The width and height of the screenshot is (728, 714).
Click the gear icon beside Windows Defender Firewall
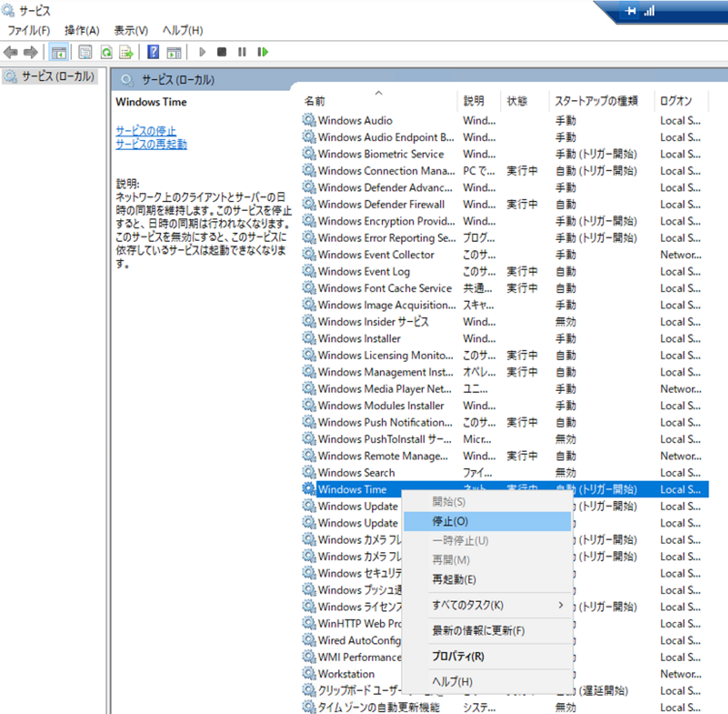[309, 204]
